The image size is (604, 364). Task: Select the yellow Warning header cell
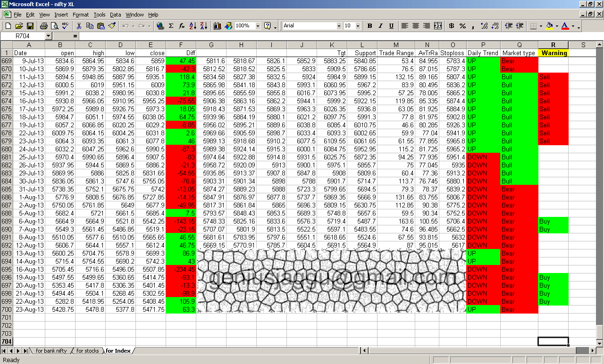(x=554, y=53)
